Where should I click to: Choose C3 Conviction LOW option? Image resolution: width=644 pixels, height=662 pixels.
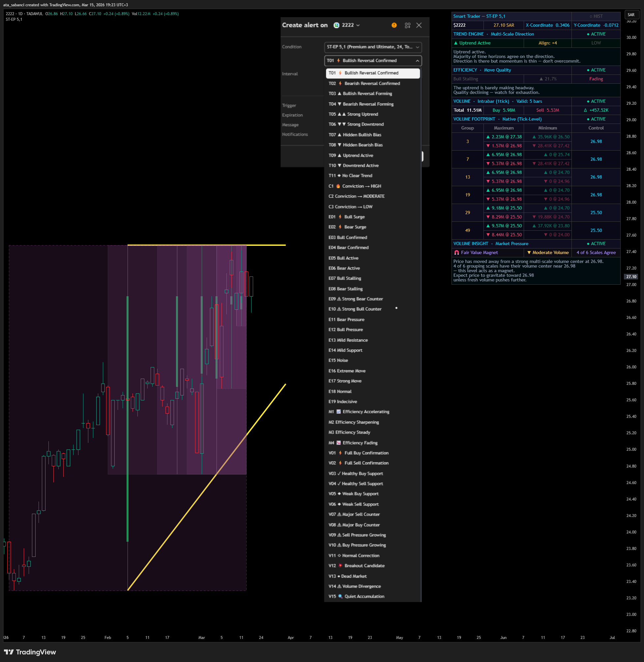pos(373,207)
